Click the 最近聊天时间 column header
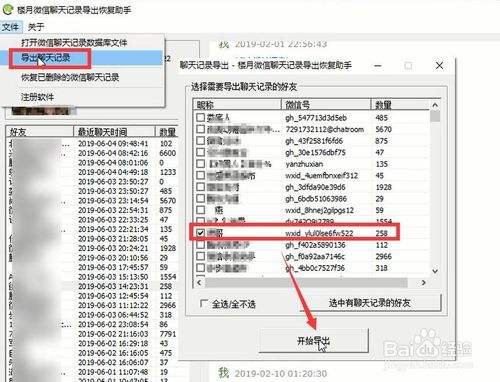 point(114,132)
